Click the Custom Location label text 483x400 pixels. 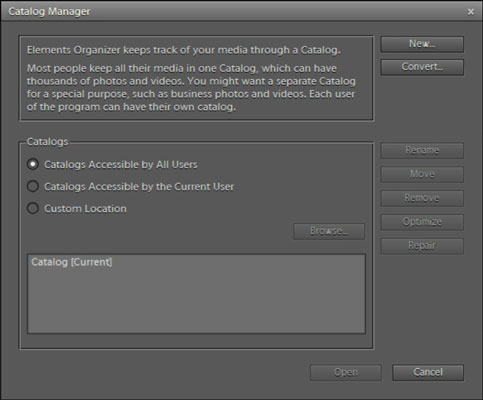tap(85, 209)
